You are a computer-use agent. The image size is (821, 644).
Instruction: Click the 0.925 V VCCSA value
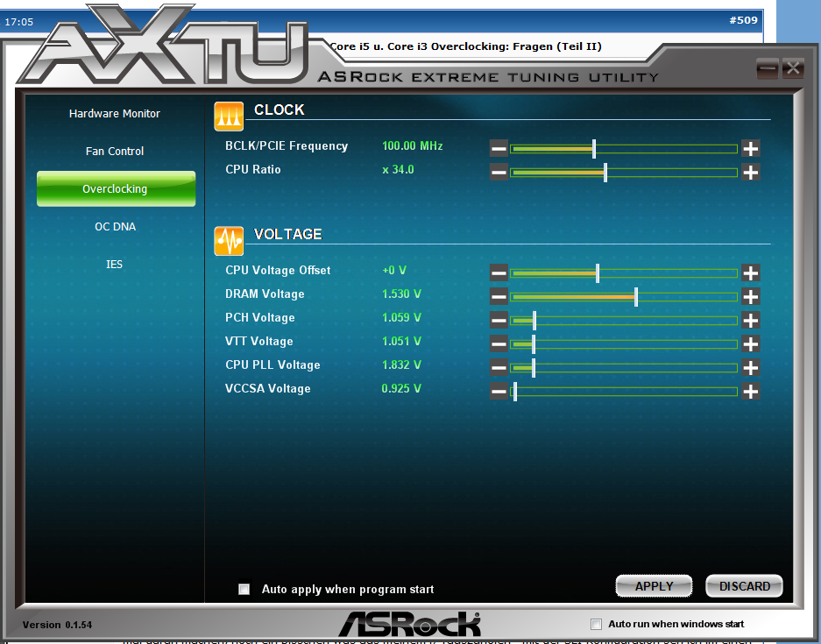pos(401,388)
